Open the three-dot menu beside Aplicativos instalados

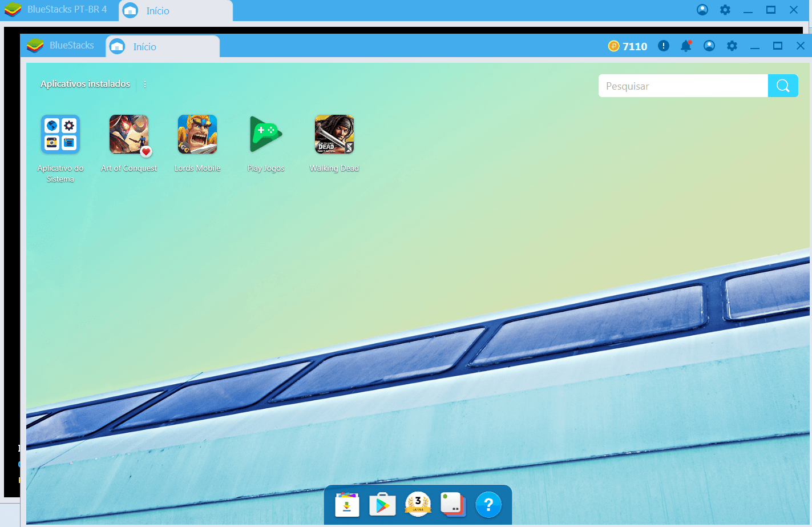point(145,84)
